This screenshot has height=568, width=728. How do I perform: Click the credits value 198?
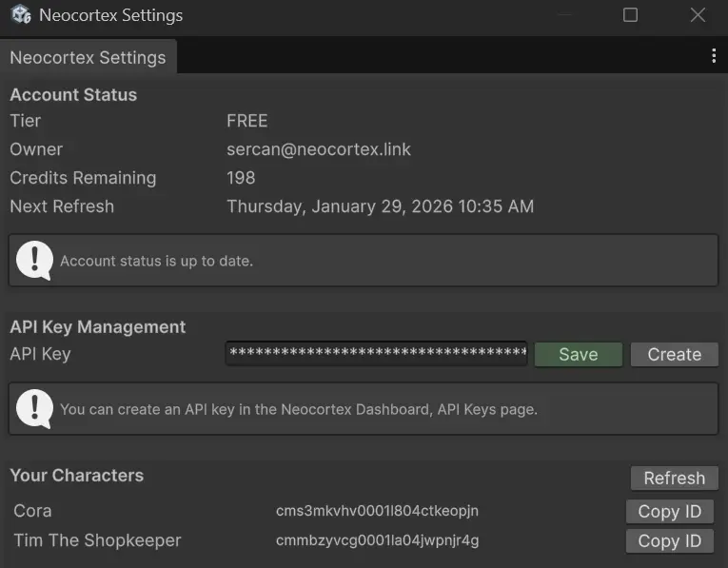241,178
